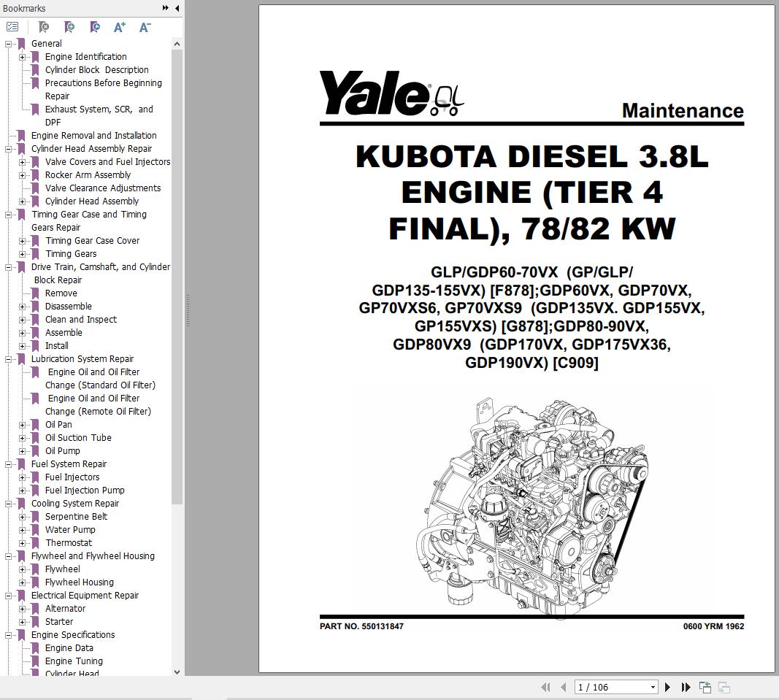The height and width of the screenshot is (700, 779).
Task: Expand the Alternator bookmark
Action: click(22, 609)
